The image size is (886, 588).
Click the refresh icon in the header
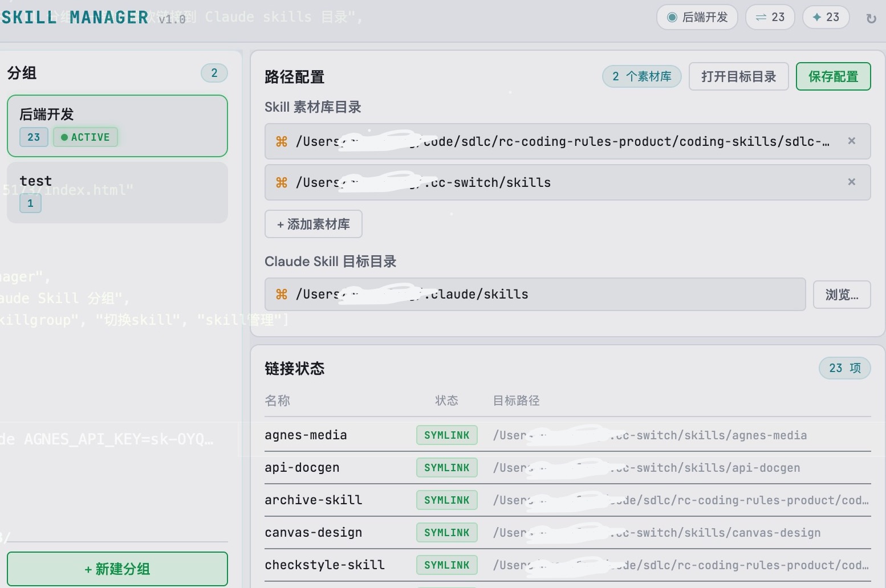click(x=871, y=18)
